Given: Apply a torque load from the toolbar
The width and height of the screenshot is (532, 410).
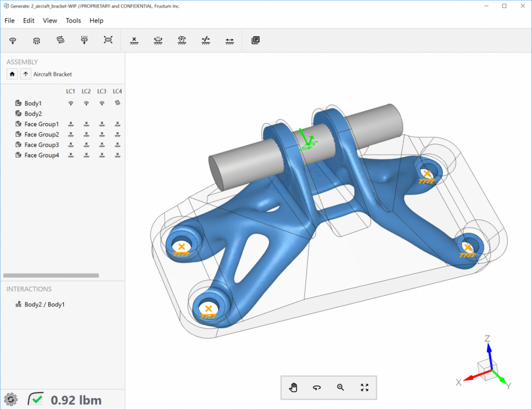Looking at the screenshot, I should pyautogui.click(x=60, y=40).
